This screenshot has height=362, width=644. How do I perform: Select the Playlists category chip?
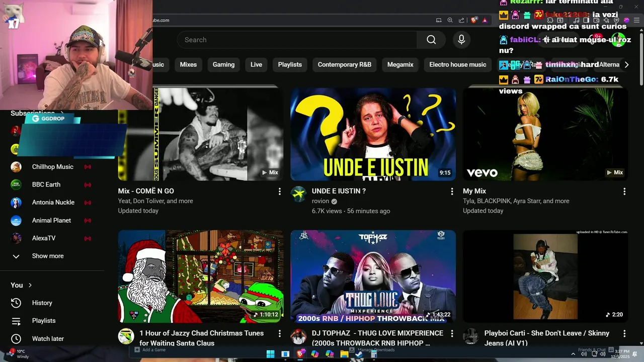(290, 64)
